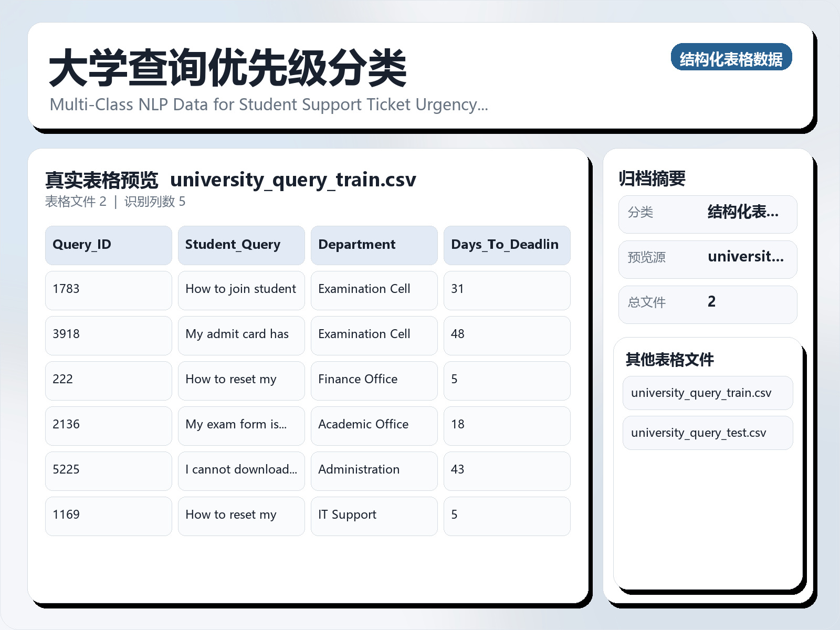This screenshot has height=630, width=840.
Task: Click the Student_Query column header
Action: pos(241,245)
